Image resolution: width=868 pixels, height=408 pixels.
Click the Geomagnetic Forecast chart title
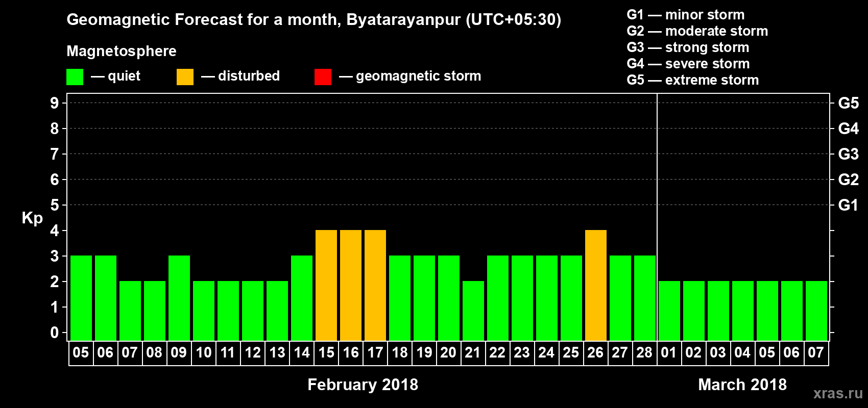point(314,20)
